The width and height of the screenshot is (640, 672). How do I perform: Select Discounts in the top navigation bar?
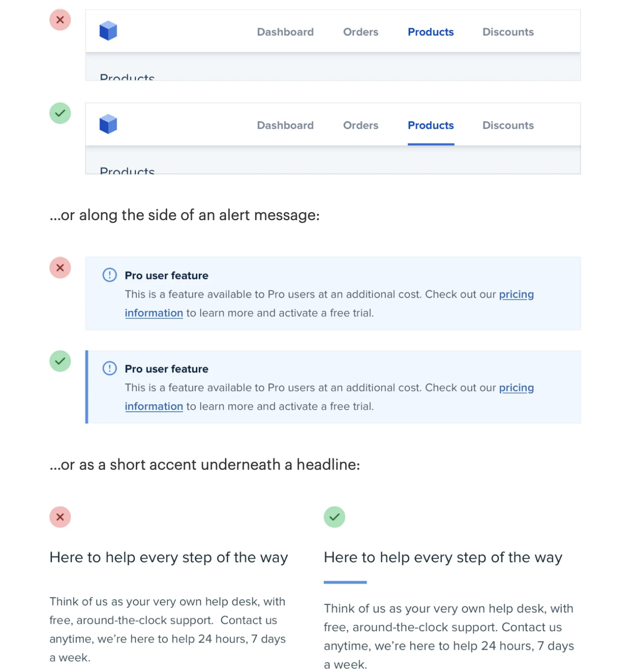[508, 32]
